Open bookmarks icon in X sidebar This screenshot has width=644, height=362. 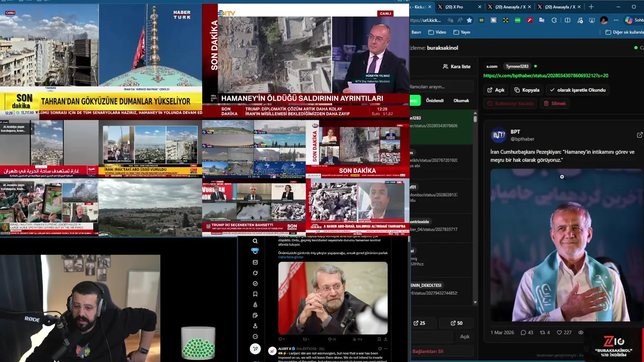255,294
